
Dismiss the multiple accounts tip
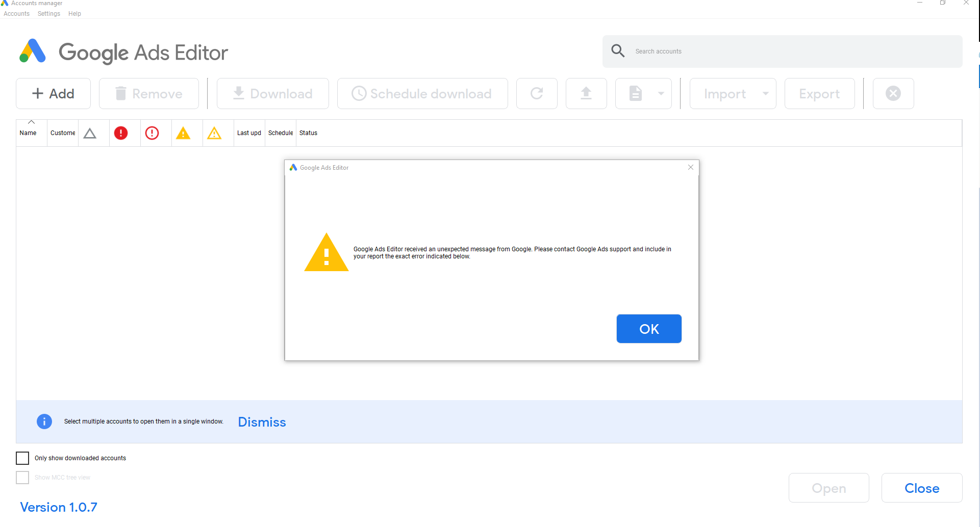(262, 422)
